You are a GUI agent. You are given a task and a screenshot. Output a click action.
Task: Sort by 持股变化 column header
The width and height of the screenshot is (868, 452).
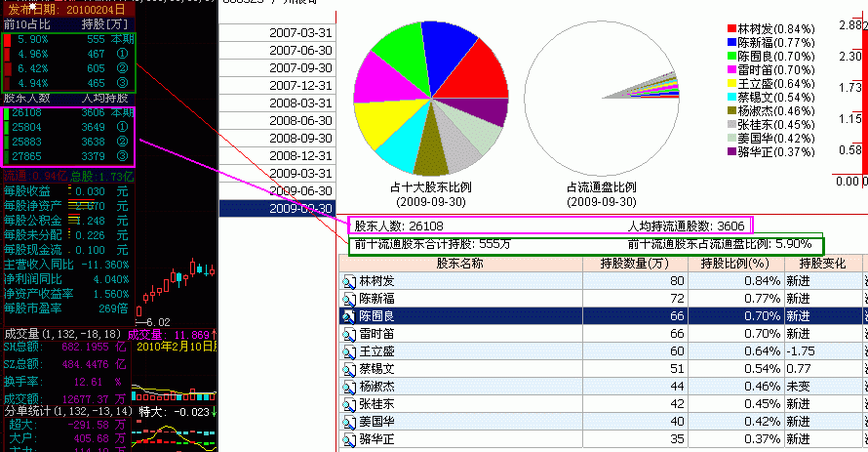(822, 264)
